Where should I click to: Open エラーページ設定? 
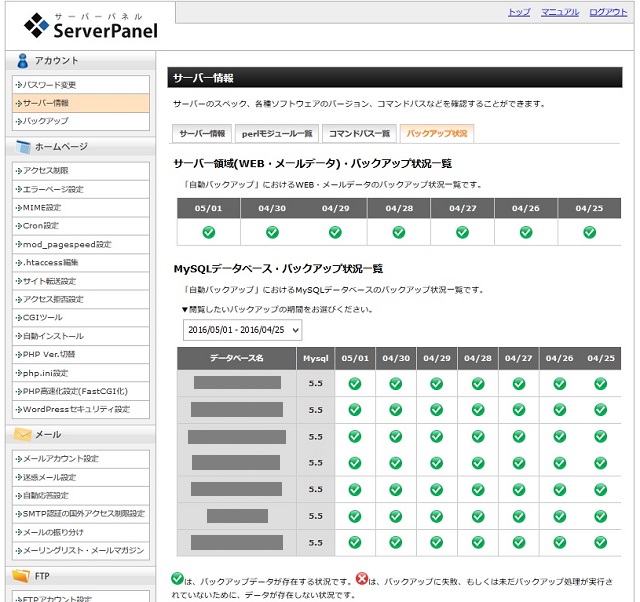pyautogui.click(x=81, y=189)
